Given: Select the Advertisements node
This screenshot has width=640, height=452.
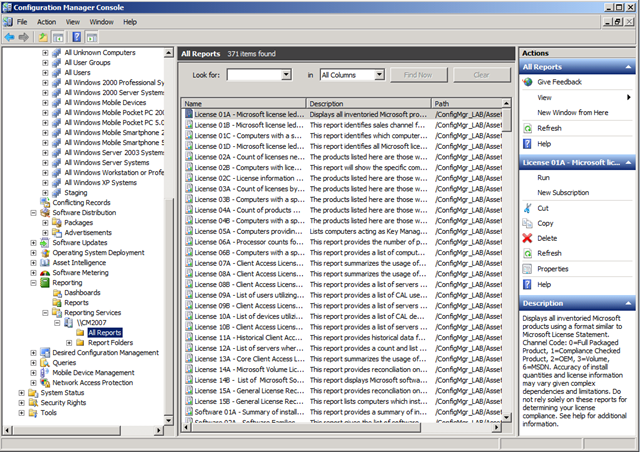Looking at the screenshot, I should (x=88, y=233).
